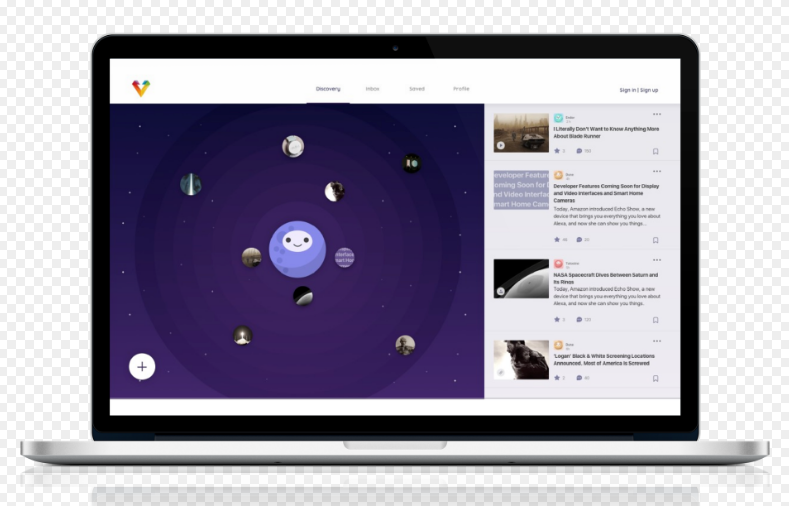Open more options for Blade Runner post
The image size is (789, 506).
coord(657,114)
